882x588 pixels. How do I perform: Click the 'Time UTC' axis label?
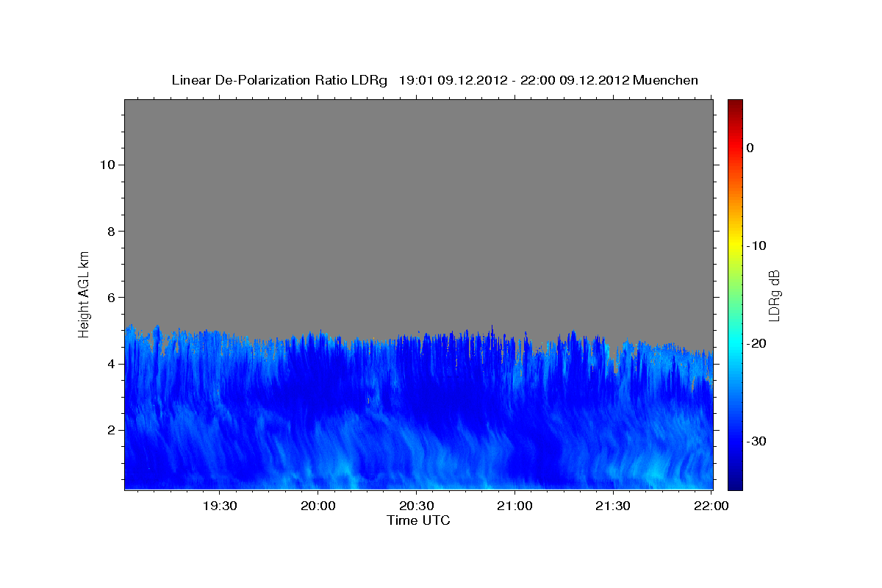(418, 520)
